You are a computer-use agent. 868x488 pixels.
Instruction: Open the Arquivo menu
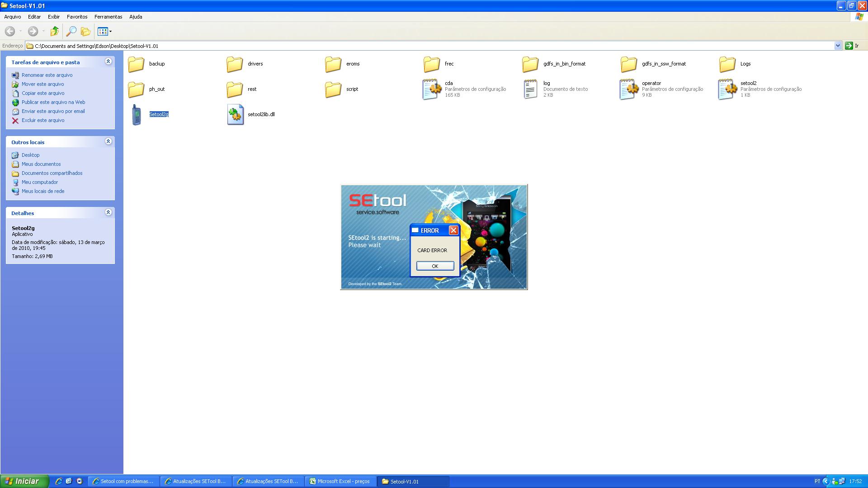click(13, 17)
